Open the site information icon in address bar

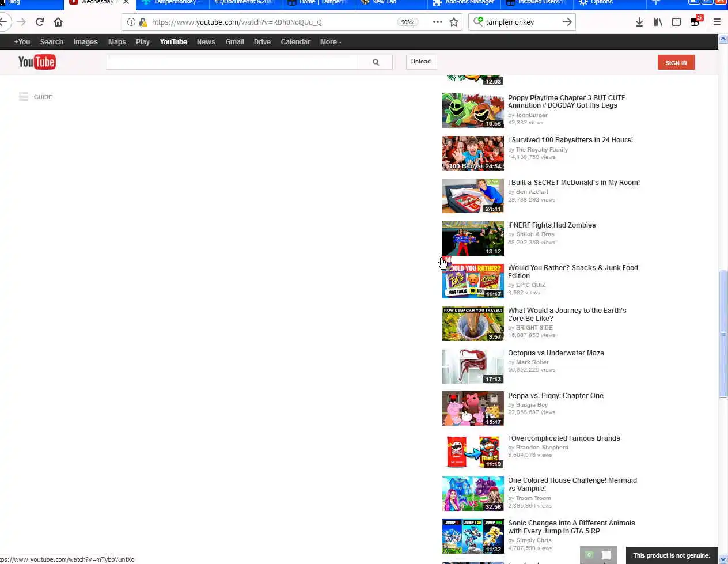coord(131,22)
